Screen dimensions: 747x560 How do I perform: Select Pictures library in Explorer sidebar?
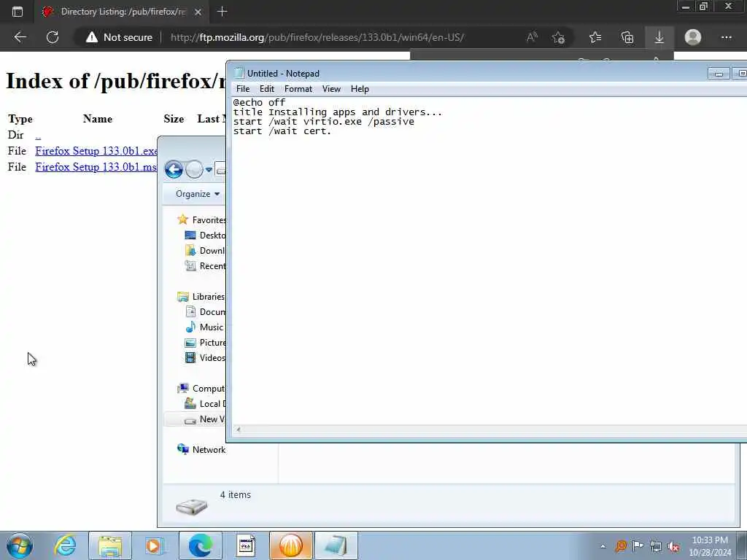point(205,343)
